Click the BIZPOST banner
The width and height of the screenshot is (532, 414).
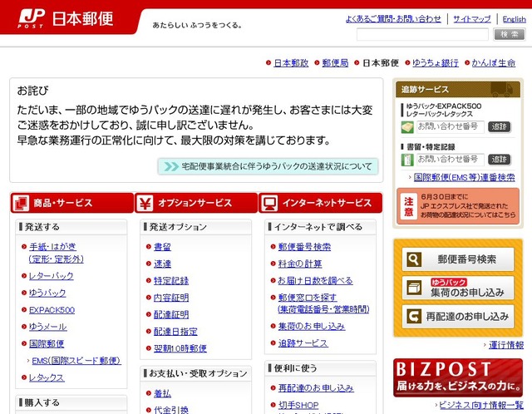point(458,377)
